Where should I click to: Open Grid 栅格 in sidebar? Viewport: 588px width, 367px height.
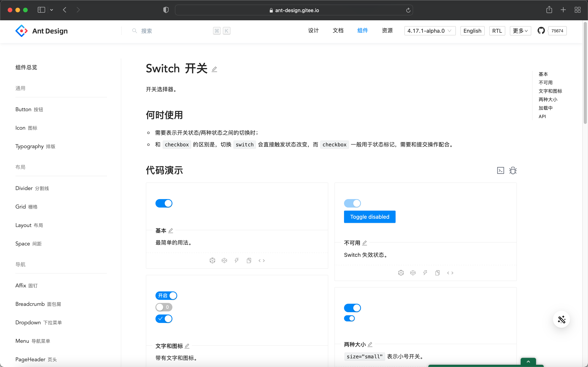[x=27, y=207]
